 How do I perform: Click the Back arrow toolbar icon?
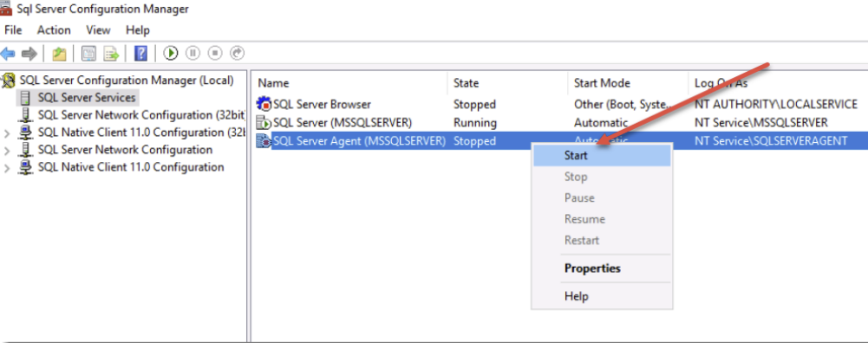tap(7, 54)
